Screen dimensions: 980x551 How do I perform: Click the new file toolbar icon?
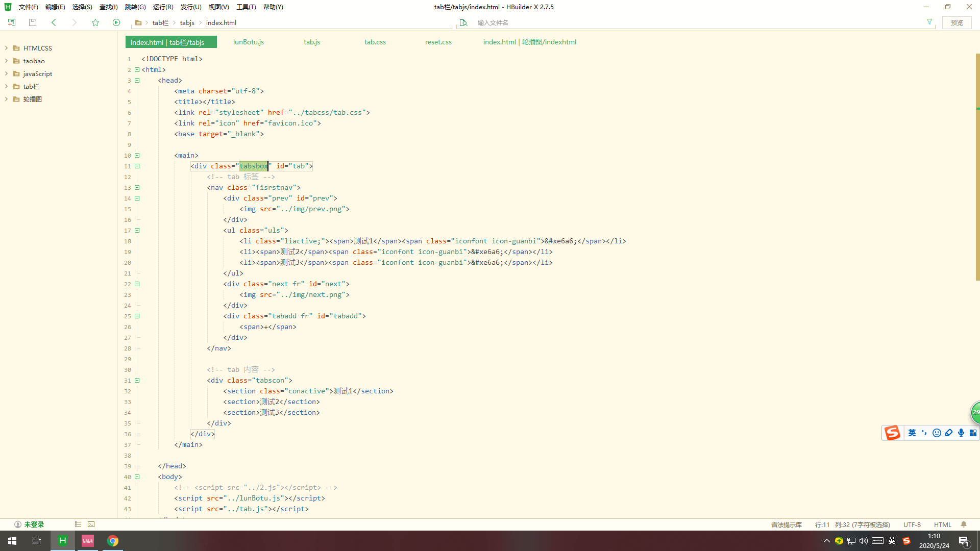click(12, 22)
